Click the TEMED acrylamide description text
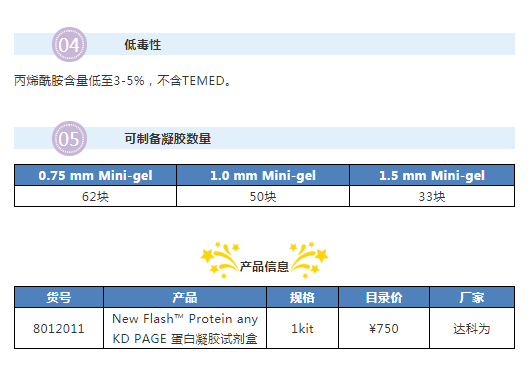Viewport: 532px width, 379px height. coord(123,81)
